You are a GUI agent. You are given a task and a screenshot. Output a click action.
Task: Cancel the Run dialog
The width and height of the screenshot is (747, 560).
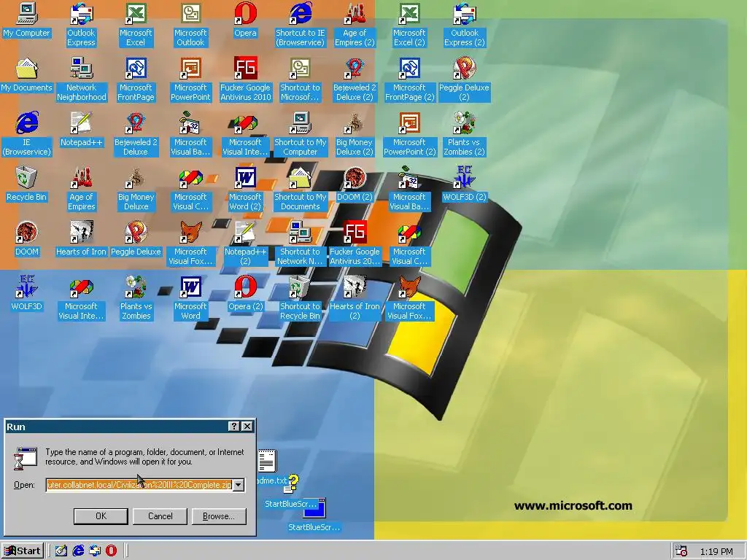coord(160,516)
